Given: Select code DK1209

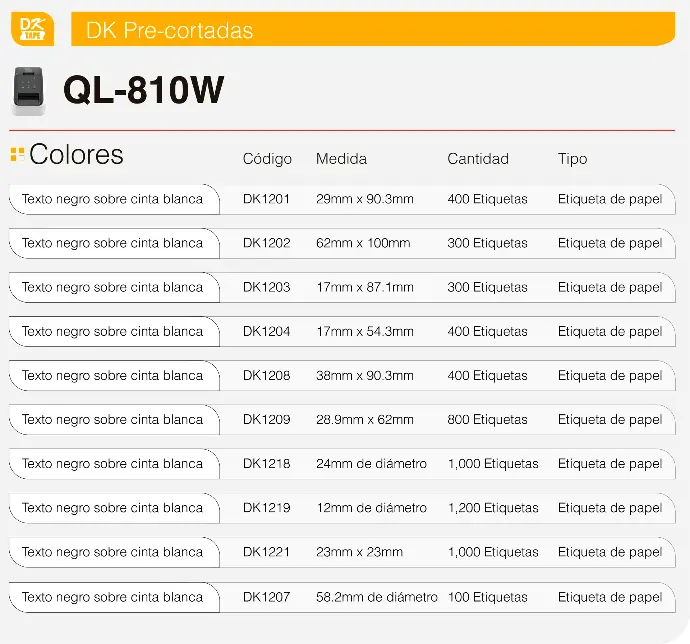Looking at the screenshot, I should pyautogui.click(x=267, y=419).
